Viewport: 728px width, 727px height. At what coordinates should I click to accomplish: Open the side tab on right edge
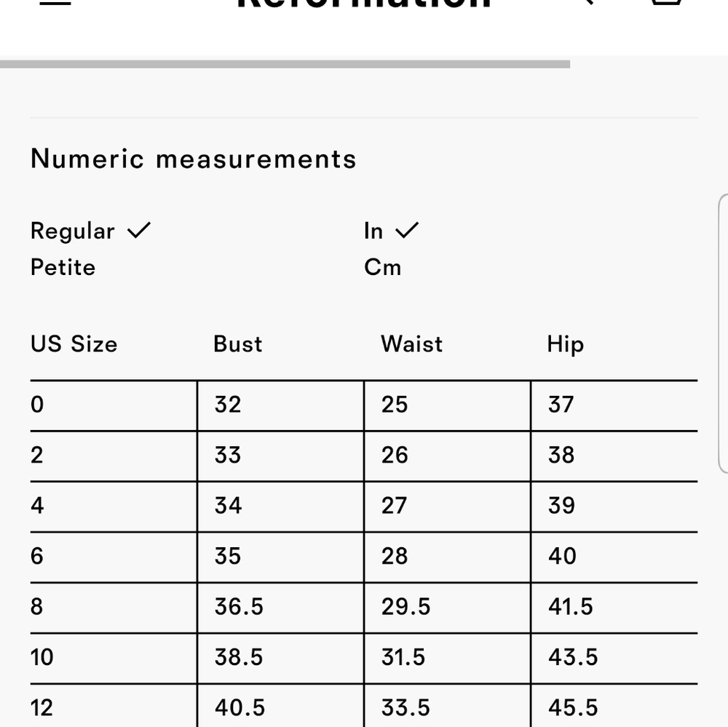click(x=724, y=333)
